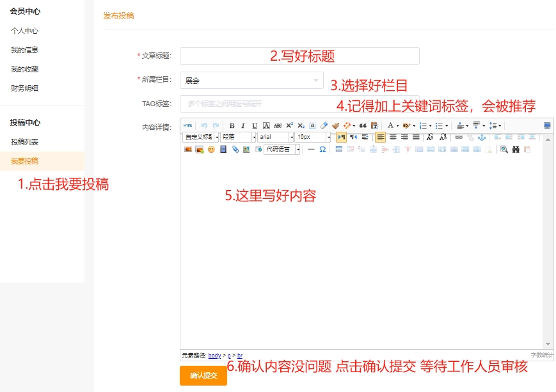Click the paste plain text icon
Viewport: 556px width, 392px height.
pyautogui.click(x=374, y=125)
